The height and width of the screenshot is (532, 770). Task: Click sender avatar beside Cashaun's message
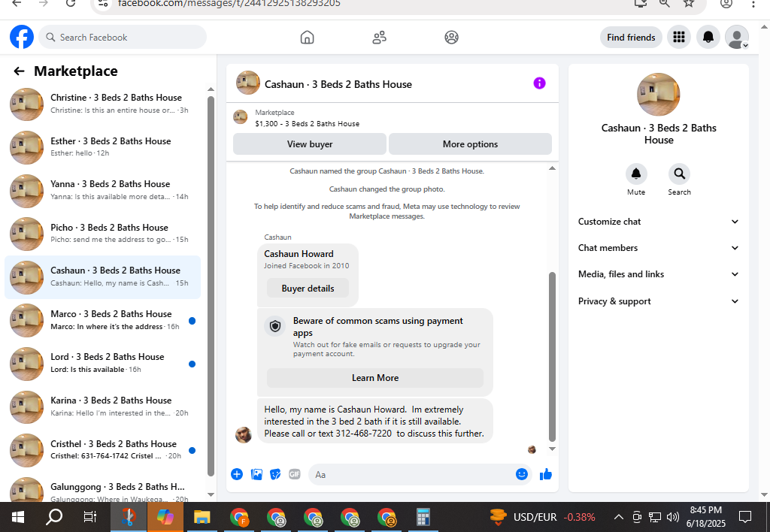click(244, 434)
